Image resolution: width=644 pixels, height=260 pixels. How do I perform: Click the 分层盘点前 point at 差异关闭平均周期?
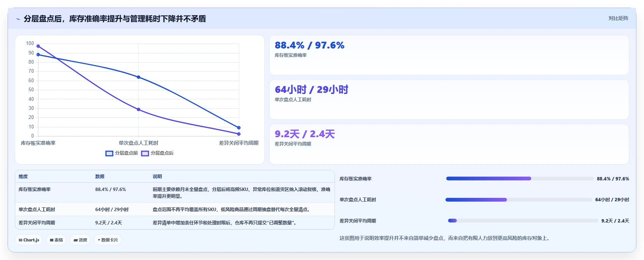click(239, 128)
